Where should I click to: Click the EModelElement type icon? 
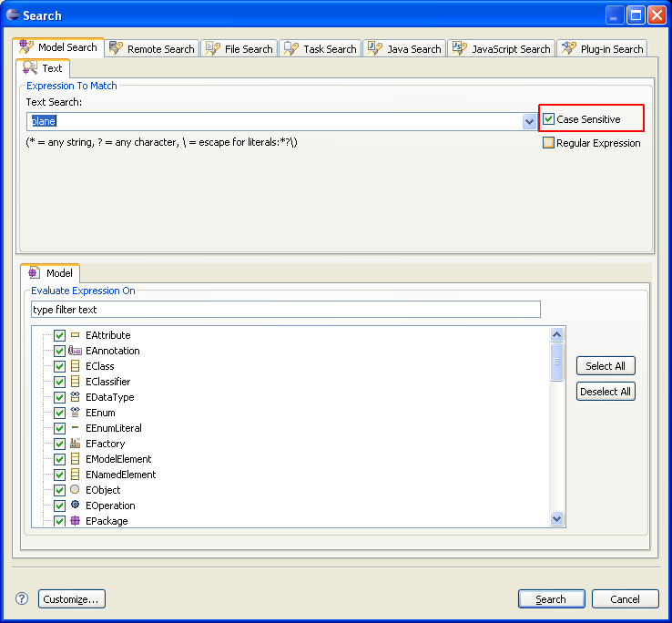click(x=75, y=459)
